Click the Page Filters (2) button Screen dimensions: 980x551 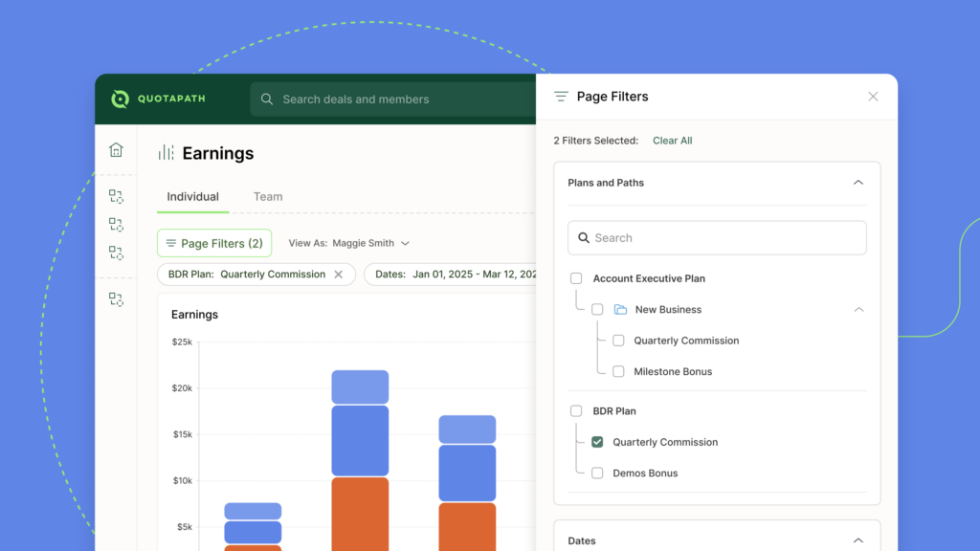click(x=214, y=244)
